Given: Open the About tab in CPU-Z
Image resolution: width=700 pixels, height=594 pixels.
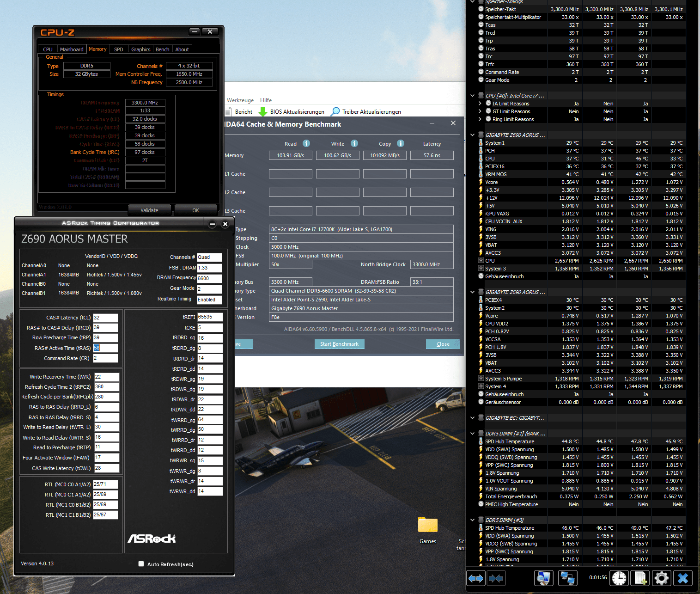Looking at the screenshot, I should point(182,49).
